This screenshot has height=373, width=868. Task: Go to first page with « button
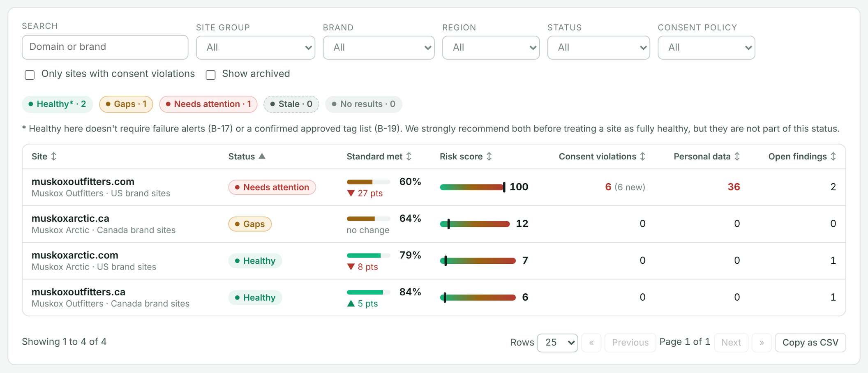pos(591,343)
